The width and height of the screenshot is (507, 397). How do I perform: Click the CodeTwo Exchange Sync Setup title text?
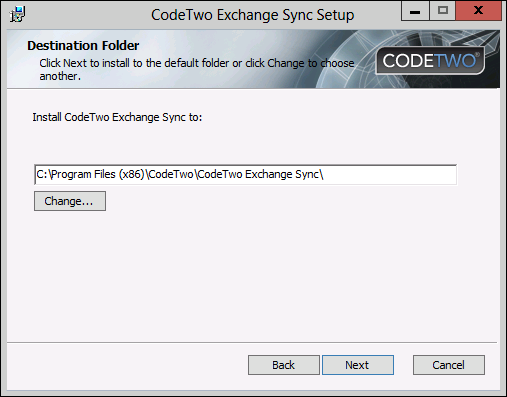(253, 15)
